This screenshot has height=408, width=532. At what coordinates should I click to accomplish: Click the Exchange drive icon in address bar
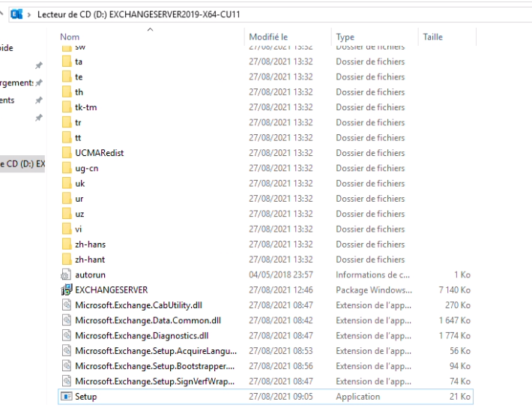click(16, 14)
